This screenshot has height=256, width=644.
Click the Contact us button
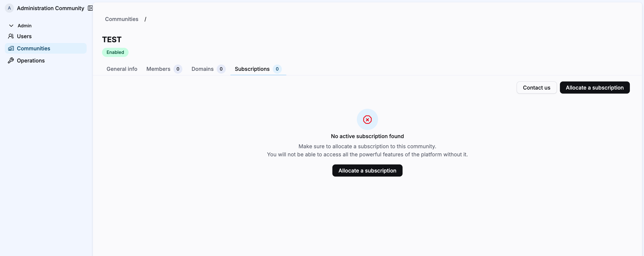536,88
